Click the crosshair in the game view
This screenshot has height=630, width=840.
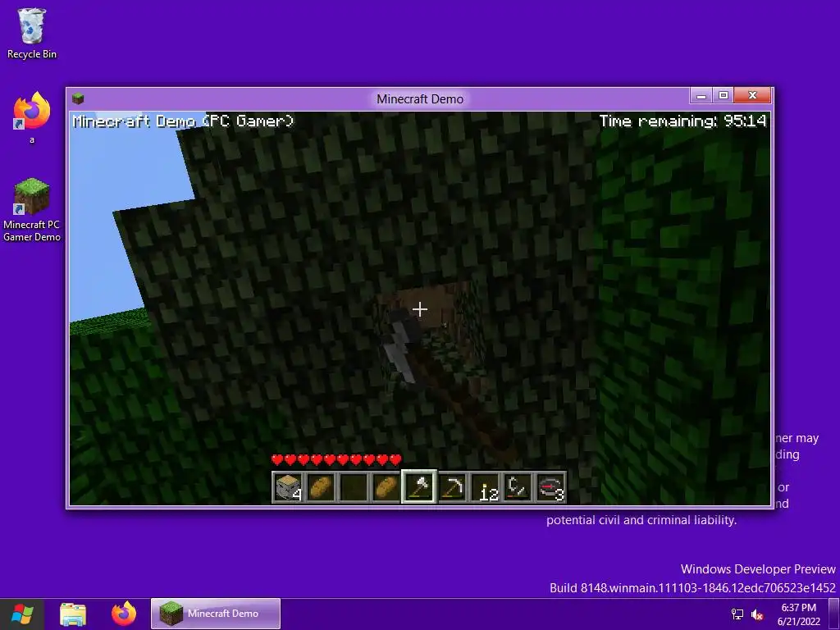coord(420,309)
